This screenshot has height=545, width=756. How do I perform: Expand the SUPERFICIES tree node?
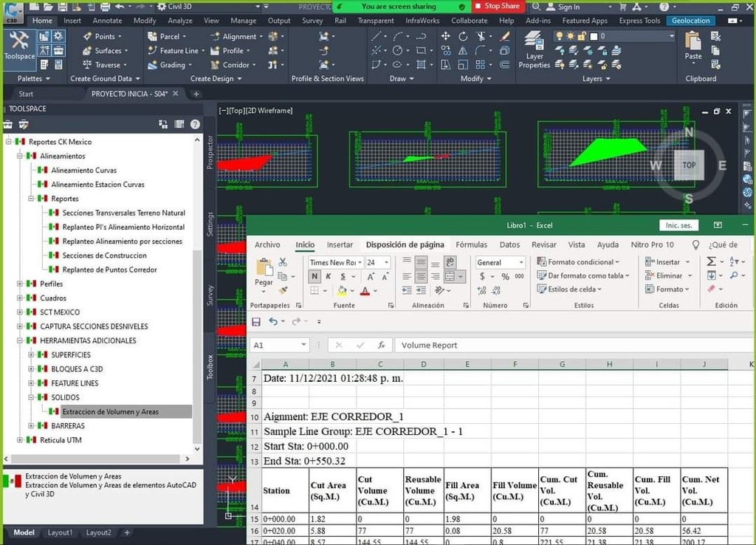point(31,354)
